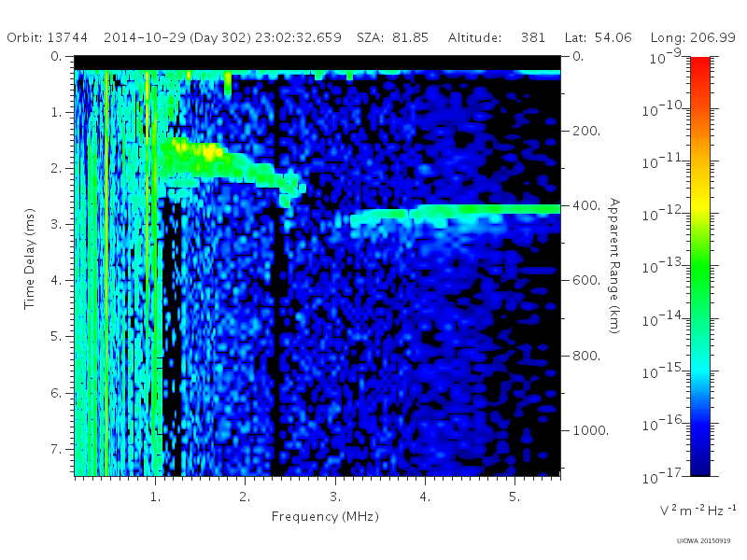The height and width of the screenshot is (560, 747).
Task: Click the '800.' apparent range tick label
Action: click(586, 356)
